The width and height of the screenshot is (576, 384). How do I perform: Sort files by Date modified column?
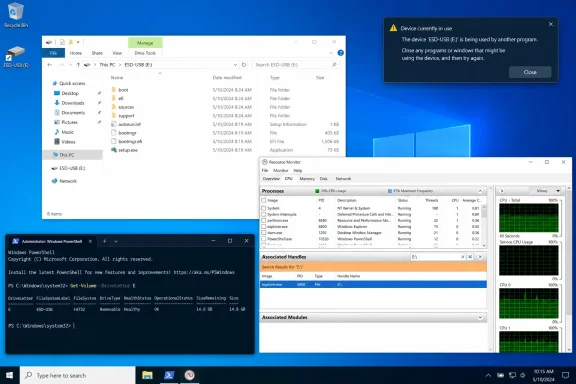(227, 78)
